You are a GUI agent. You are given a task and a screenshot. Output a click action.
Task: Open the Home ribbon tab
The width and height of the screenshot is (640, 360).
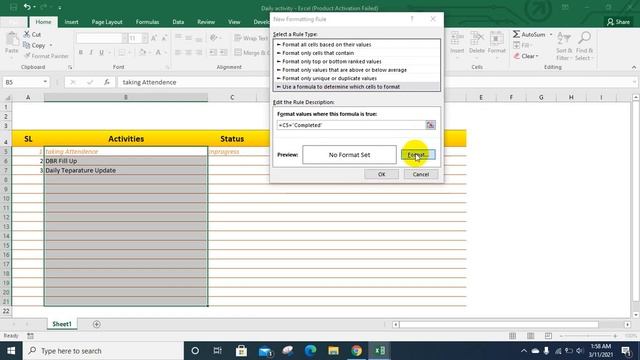click(x=43, y=22)
